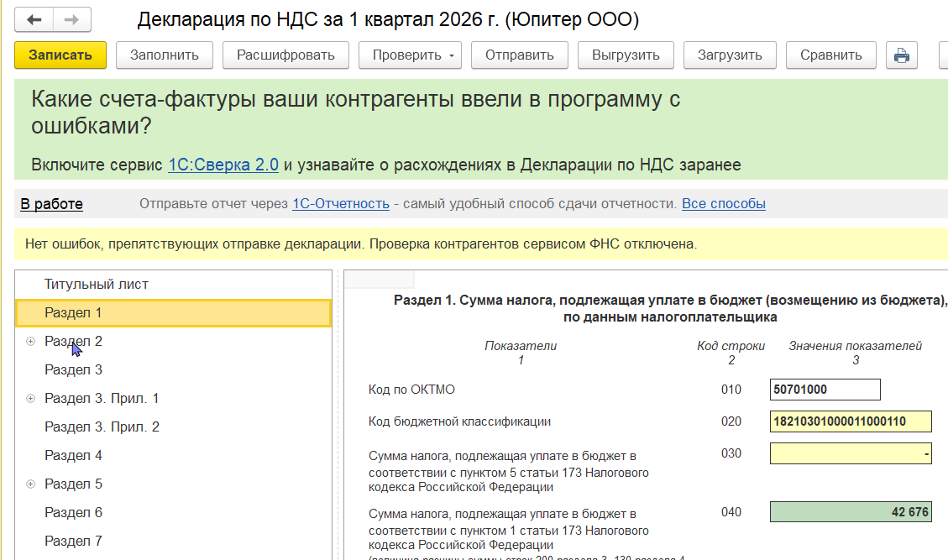948x560 pixels.
Task: Click the Заполнить button
Action: coord(165,55)
